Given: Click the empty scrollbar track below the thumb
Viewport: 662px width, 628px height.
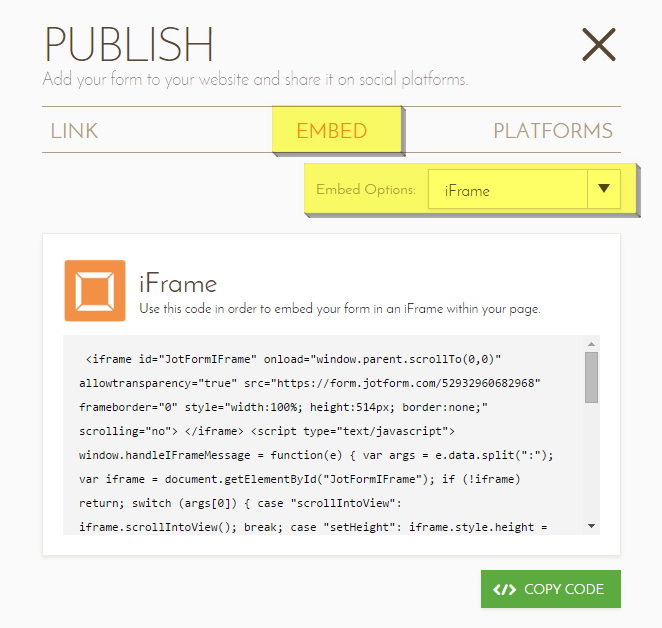Looking at the screenshot, I should [591, 460].
